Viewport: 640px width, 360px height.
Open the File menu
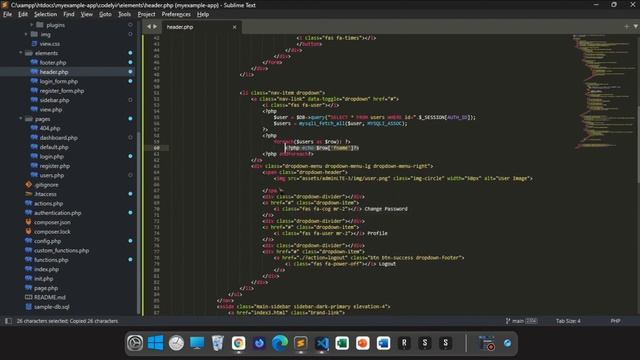pos(7,14)
